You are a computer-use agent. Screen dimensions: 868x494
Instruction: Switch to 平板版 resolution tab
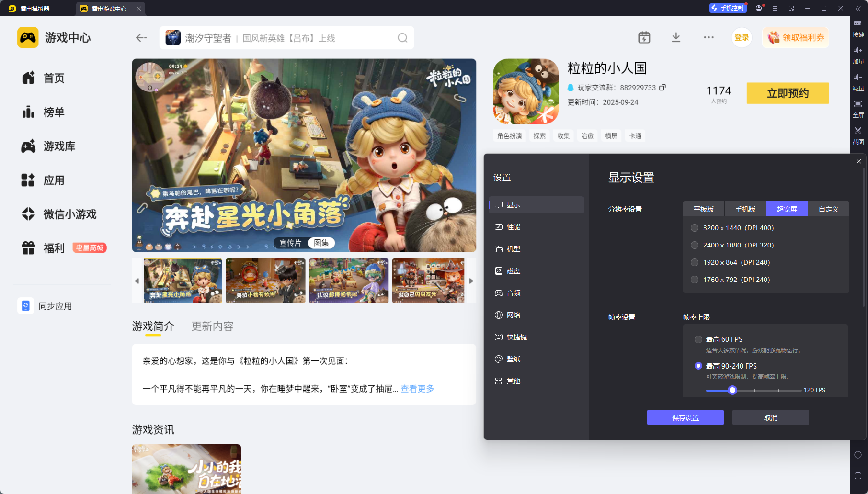pyautogui.click(x=704, y=209)
